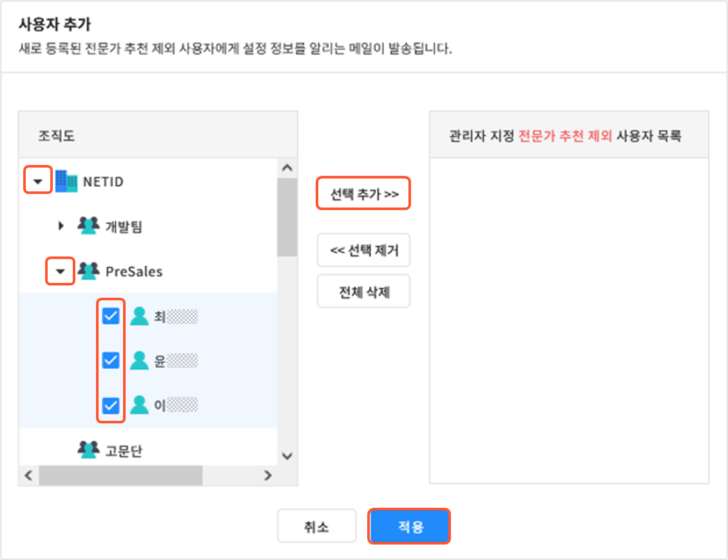This screenshot has width=728, height=560.
Task: Expand the 개발팀 team node
Action: tap(61, 226)
